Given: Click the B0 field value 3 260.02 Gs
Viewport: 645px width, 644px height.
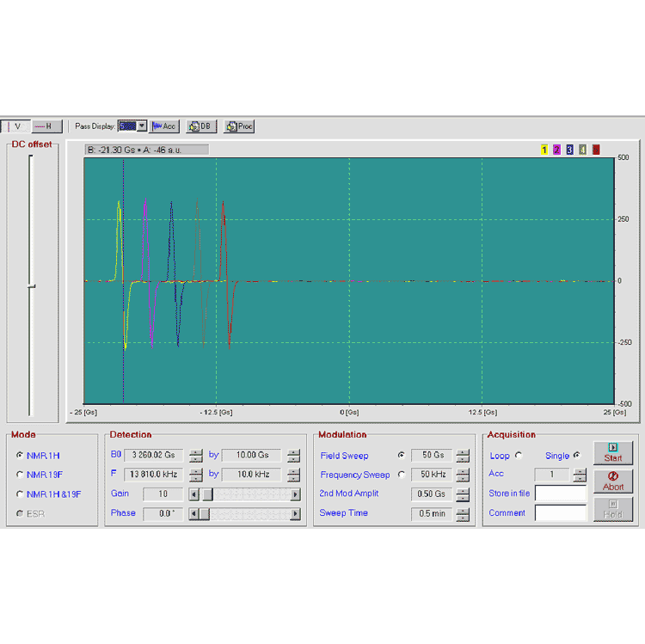Looking at the screenshot, I should point(153,455).
